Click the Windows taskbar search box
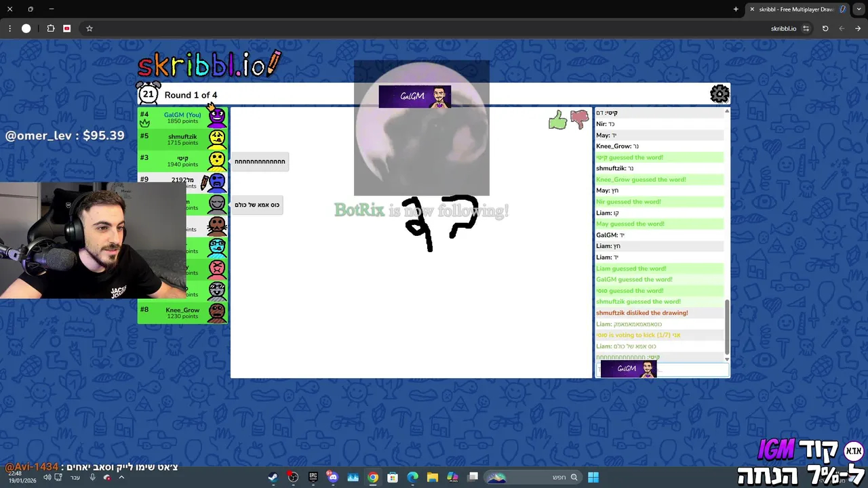The width and height of the screenshot is (868, 488). point(532,477)
